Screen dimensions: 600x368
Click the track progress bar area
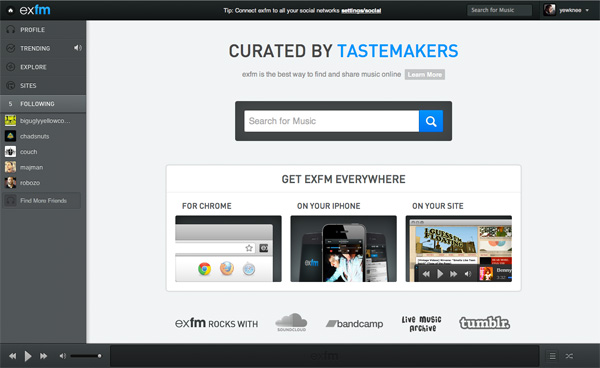(324, 356)
